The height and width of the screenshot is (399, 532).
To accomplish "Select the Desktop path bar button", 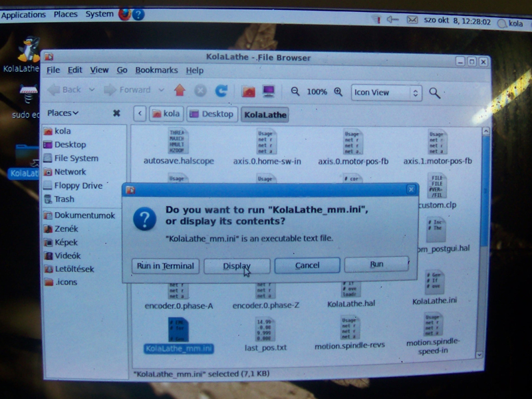I will [x=211, y=114].
